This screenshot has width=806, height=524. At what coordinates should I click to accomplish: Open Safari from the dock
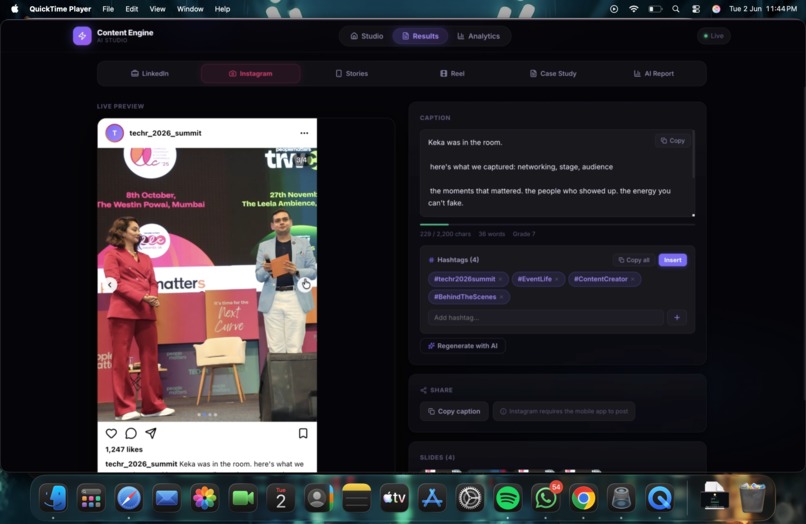point(129,498)
